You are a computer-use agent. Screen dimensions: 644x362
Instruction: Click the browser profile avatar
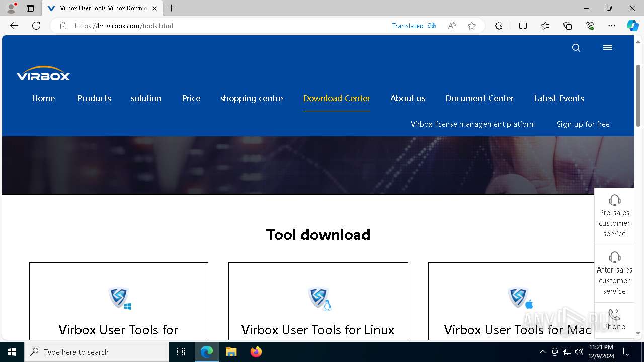point(11,8)
